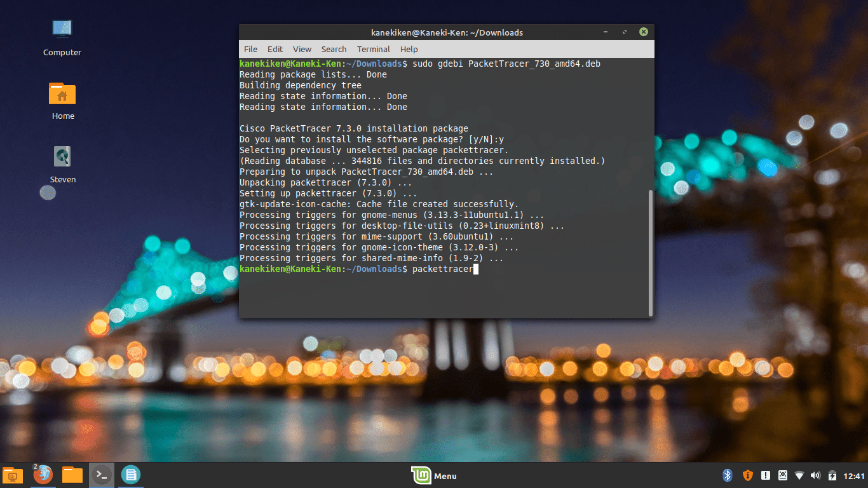Click the orange update shield tray icon

coord(747,475)
